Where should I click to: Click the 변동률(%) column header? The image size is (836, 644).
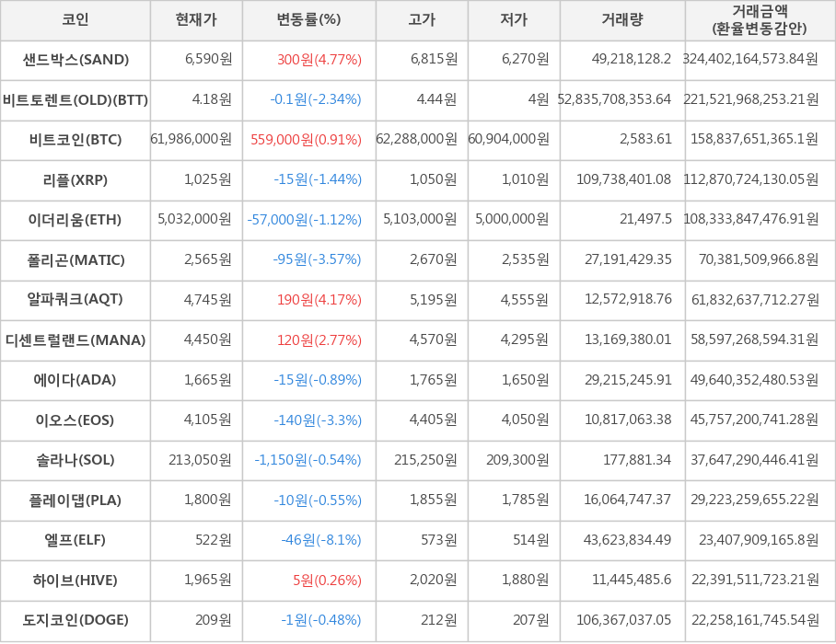[308, 19]
